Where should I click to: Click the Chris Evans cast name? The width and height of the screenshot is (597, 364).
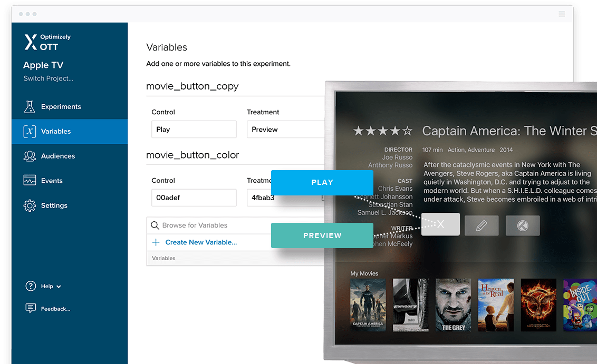395,189
